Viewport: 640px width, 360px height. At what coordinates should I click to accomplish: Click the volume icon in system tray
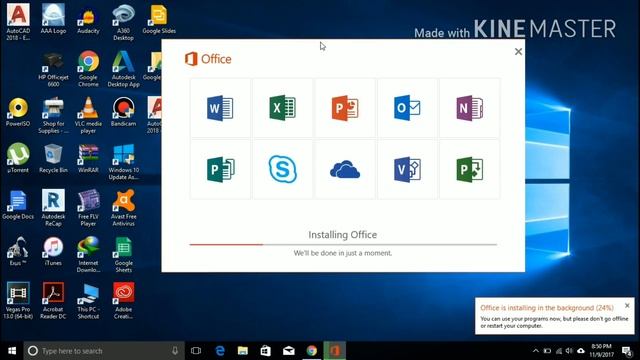tap(569, 351)
